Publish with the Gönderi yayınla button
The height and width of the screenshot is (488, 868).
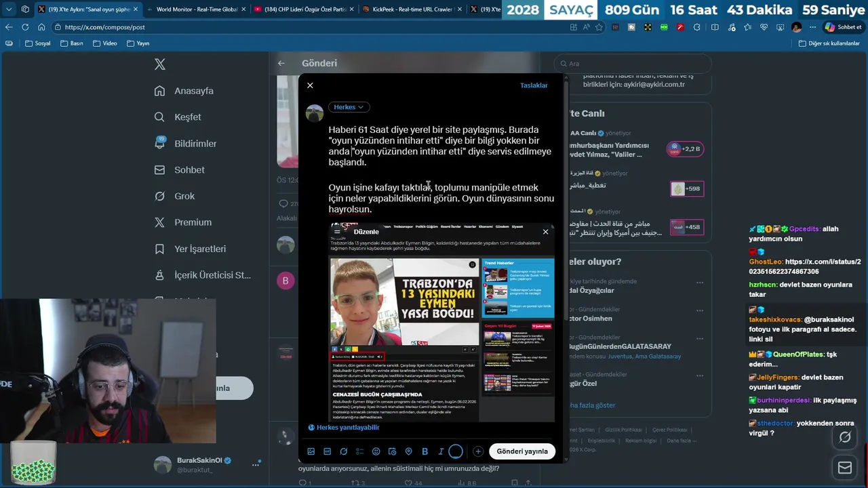click(x=522, y=451)
